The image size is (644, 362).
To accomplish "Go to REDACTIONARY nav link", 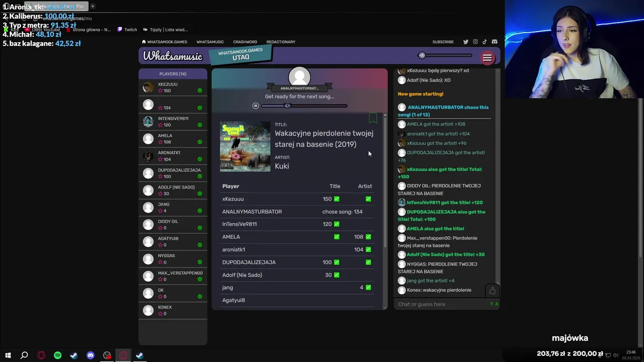I will click(281, 42).
